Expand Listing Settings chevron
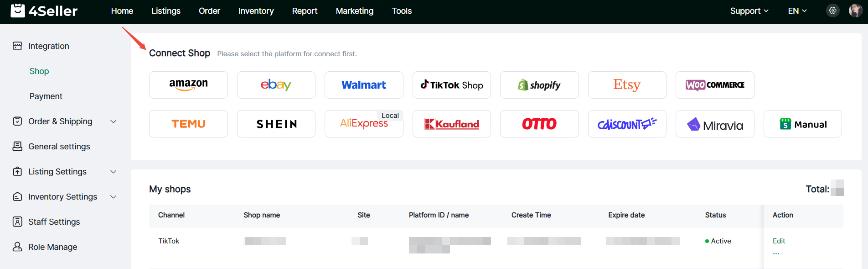The image size is (868, 269). click(114, 172)
